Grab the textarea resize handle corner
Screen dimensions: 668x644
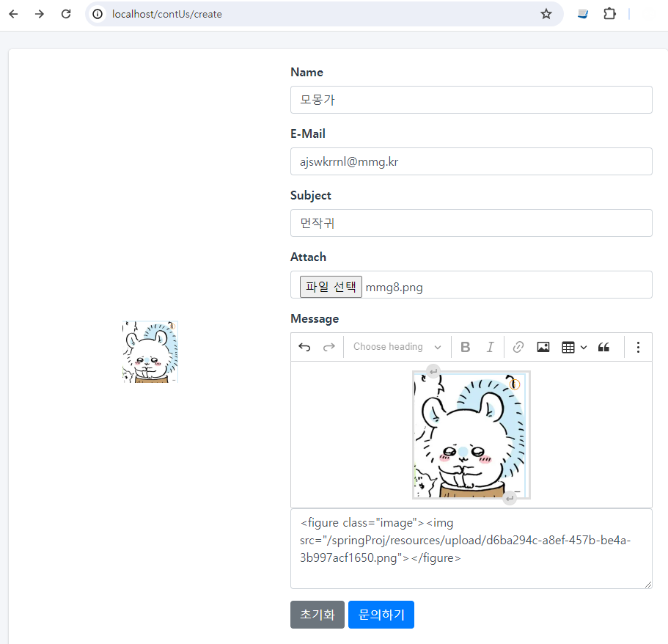[648, 585]
